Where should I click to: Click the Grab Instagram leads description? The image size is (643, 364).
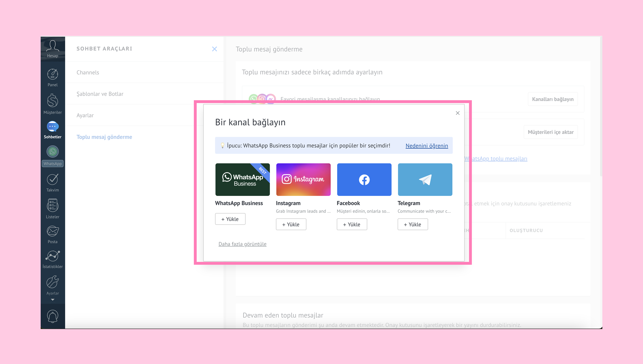303,211
